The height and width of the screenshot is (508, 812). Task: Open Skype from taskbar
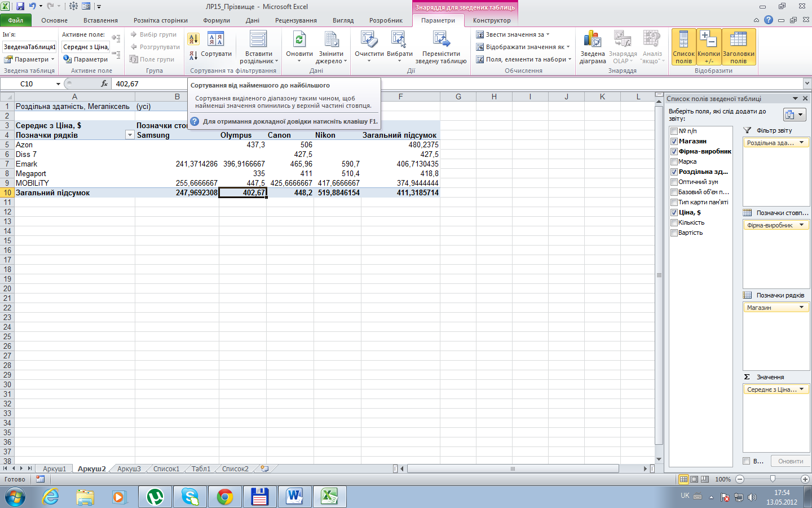[x=190, y=497]
